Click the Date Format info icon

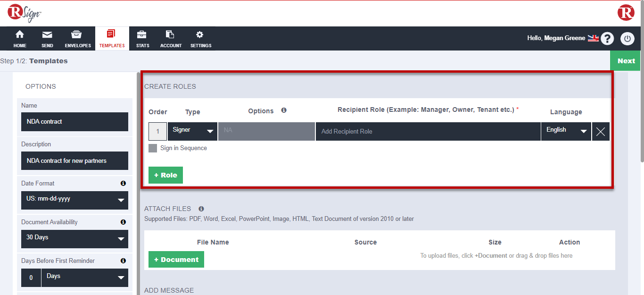pyautogui.click(x=123, y=183)
